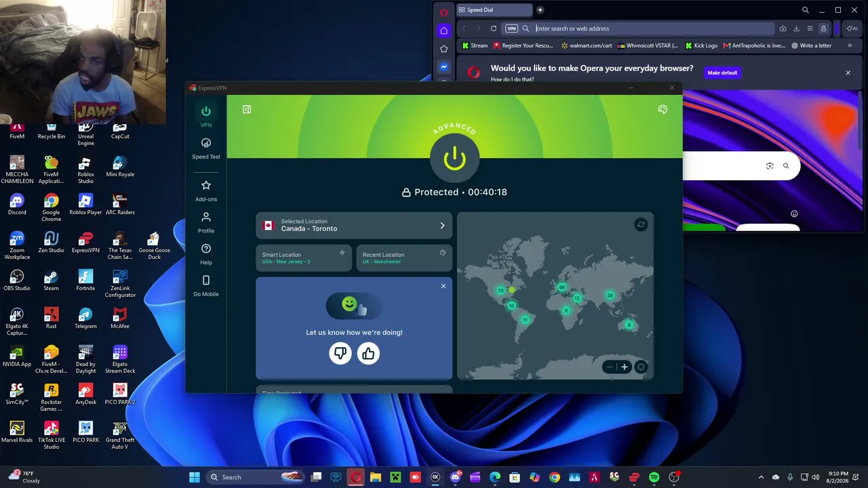
Task: Open the Opera profile account icon
Action: (x=823, y=28)
